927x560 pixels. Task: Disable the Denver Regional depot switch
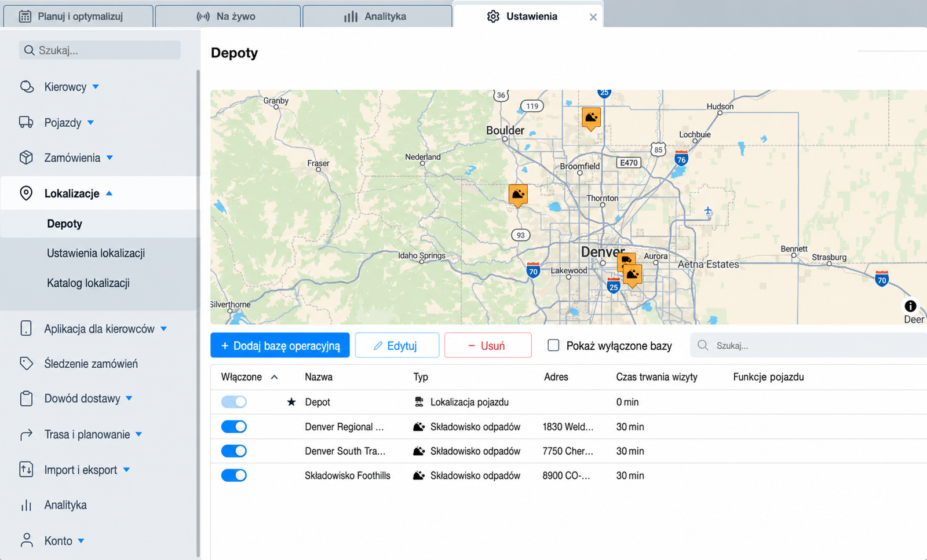(x=234, y=427)
